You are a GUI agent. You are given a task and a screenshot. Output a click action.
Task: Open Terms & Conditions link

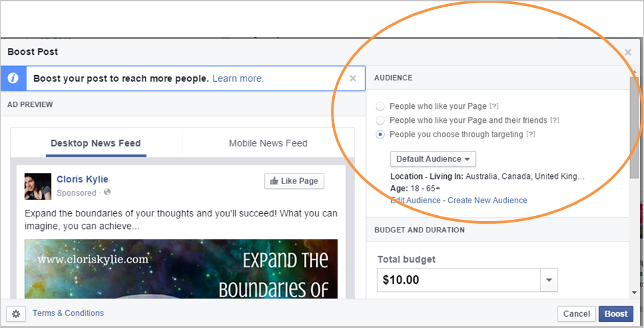coord(68,313)
